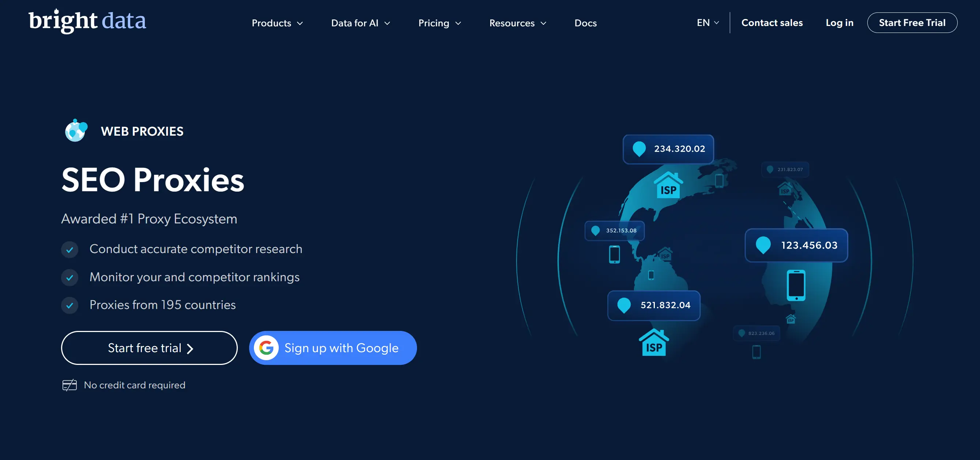Expand the Products chevron arrow
980x460 pixels.
pyautogui.click(x=300, y=23)
